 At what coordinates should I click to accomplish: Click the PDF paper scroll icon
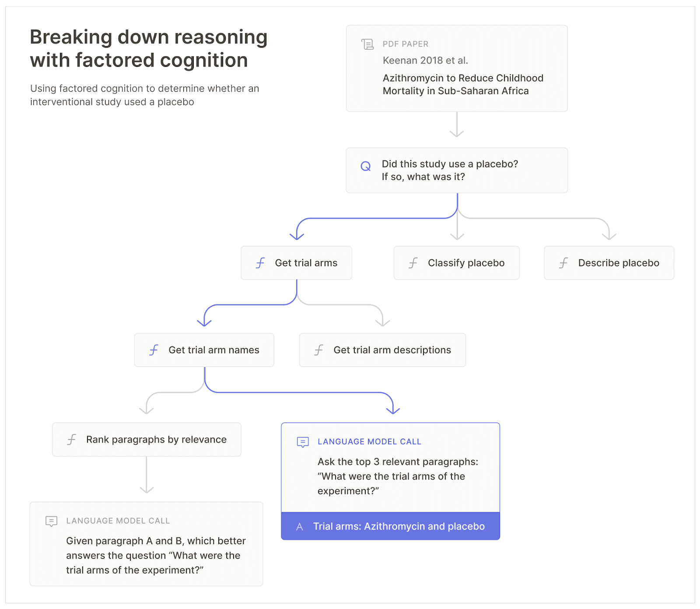click(x=367, y=44)
